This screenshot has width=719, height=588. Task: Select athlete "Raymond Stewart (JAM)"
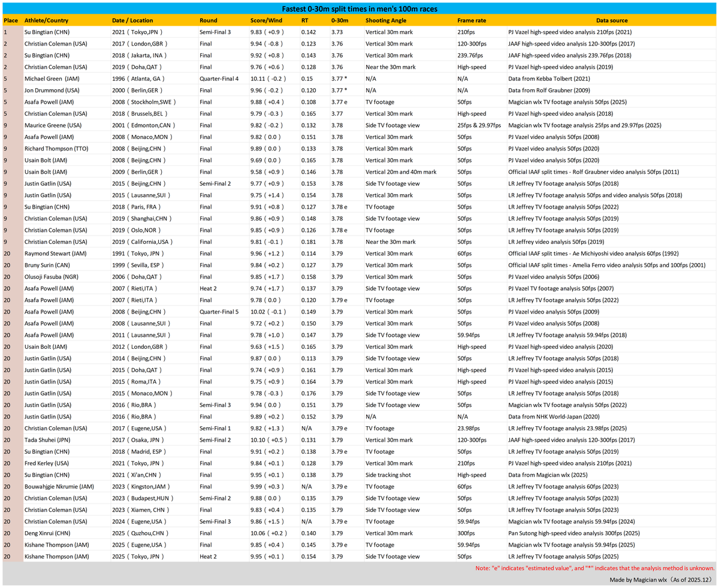click(55, 254)
